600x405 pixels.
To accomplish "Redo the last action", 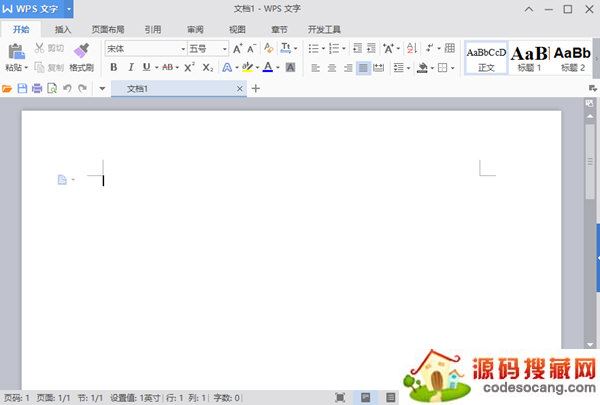I will point(82,89).
